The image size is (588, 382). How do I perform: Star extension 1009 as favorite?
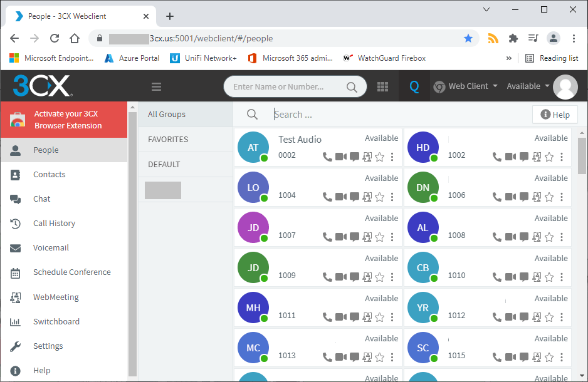tap(379, 277)
